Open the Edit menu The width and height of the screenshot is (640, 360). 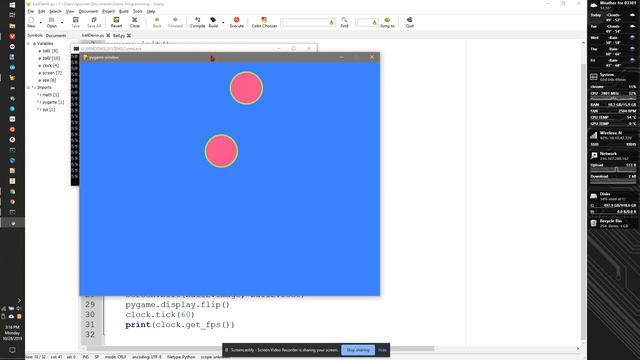pos(41,11)
